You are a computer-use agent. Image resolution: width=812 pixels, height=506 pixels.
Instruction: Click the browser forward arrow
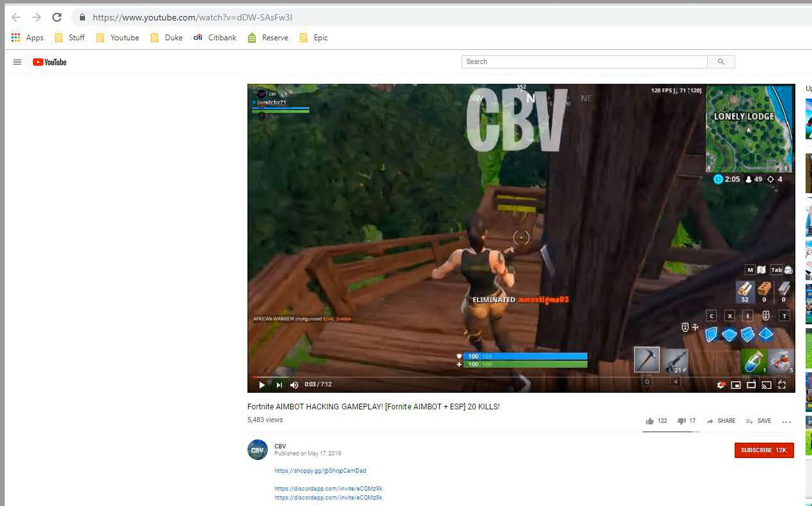click(36, 17)
